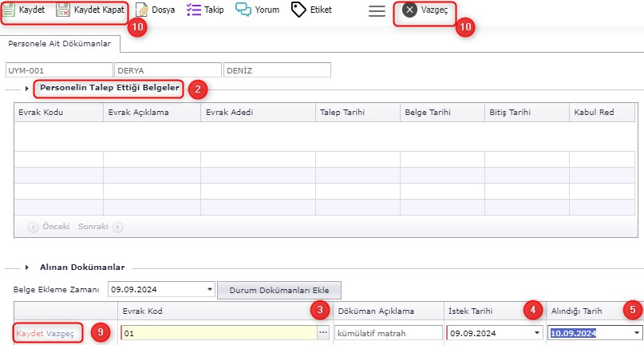Screen dimensions: 644x345
Task: Click the red Kaydet row link
Action: click(30, 334)
